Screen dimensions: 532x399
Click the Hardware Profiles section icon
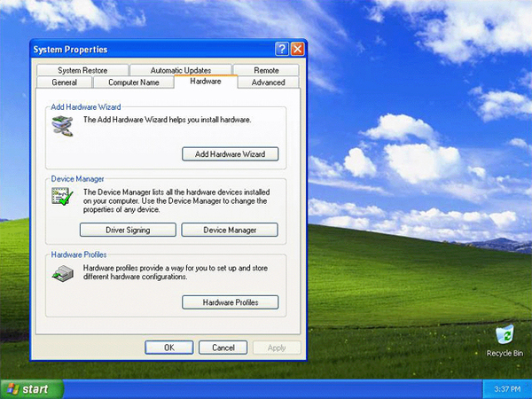pos(62,273)
